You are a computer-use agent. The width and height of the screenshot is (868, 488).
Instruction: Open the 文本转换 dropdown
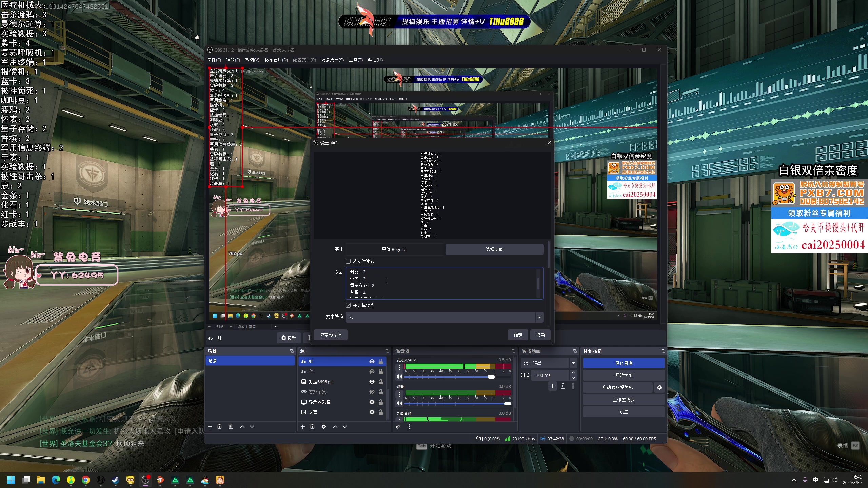[x=444, y=317]
